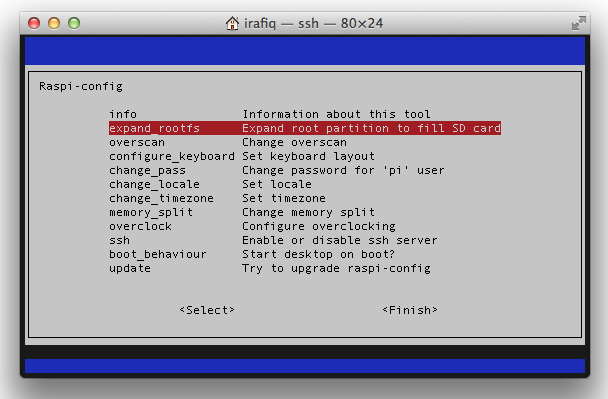Screen dimensions: 608x399
Task: Click the 'Start desktop on boot?' description
Action: click(318, 254)
